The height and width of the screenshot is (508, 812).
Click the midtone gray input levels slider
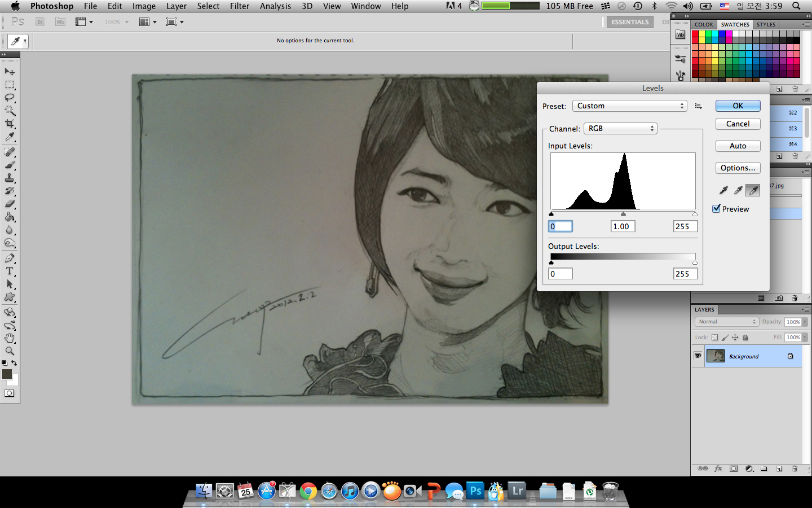tap(623, 214)
